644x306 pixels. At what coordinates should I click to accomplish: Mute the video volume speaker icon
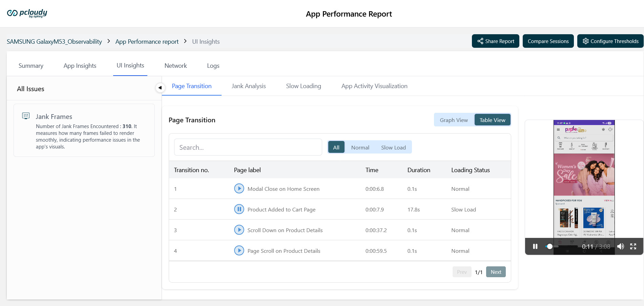pyautogui.click(x=620, y=246)
